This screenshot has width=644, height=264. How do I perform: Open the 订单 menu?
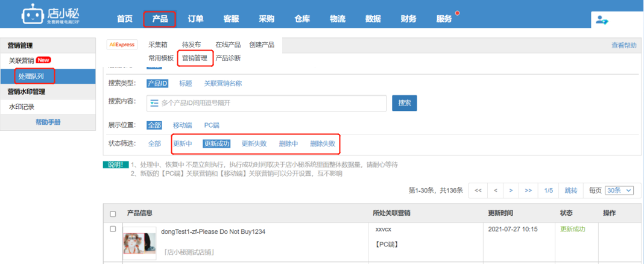pyautogui.click(x=195, y=19)
